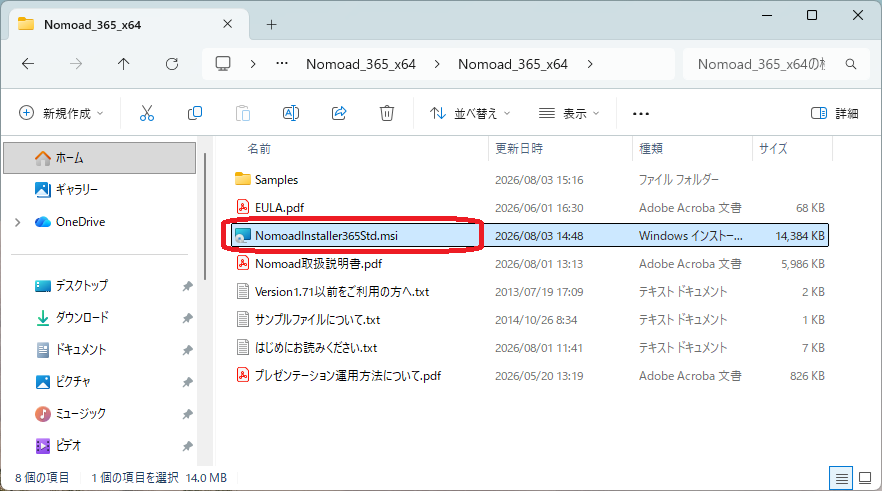Click the NomoadInstaller365Std.msi installer icon
Viewport: 882px width, 491px height.
click(242, 236)
